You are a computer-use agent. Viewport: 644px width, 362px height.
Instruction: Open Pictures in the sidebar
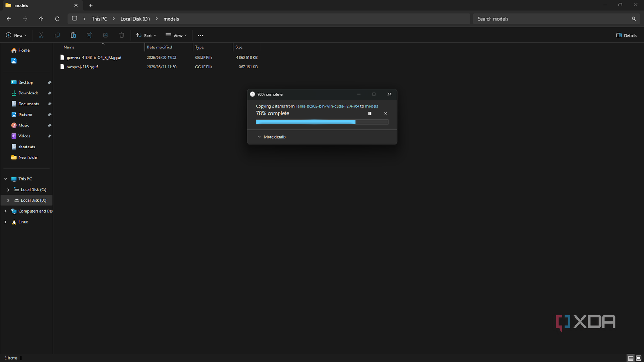25,115
